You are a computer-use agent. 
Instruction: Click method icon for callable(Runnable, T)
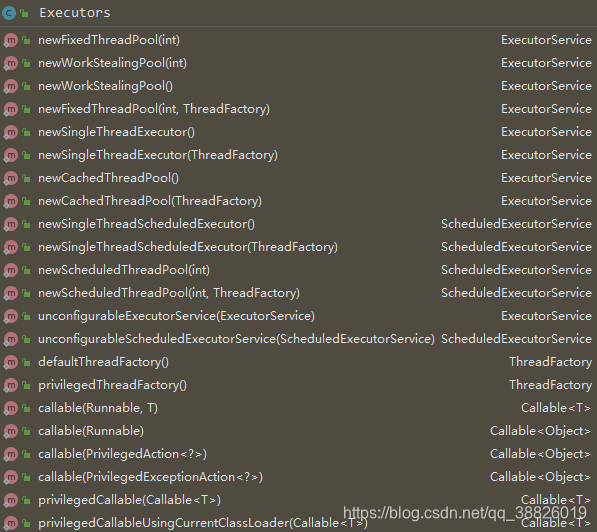pyautogui.click(x=11, y=408)
